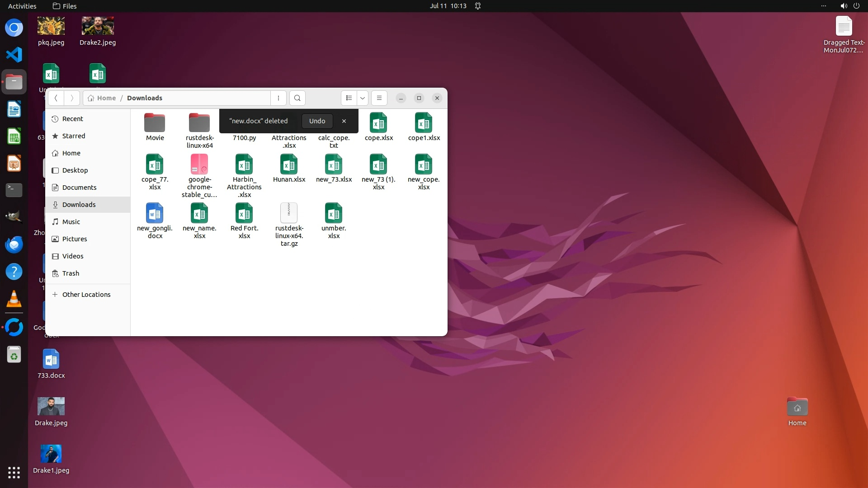The image size is (868, 488).
Task: Launch VLC from the dock
Action: click(14, 299)
